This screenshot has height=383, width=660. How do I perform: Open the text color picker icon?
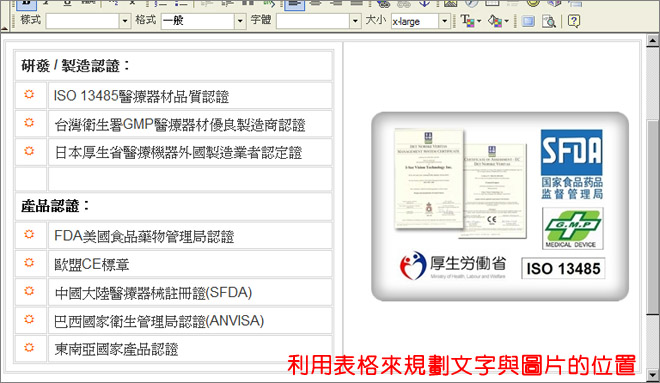[x=470, y=20]
